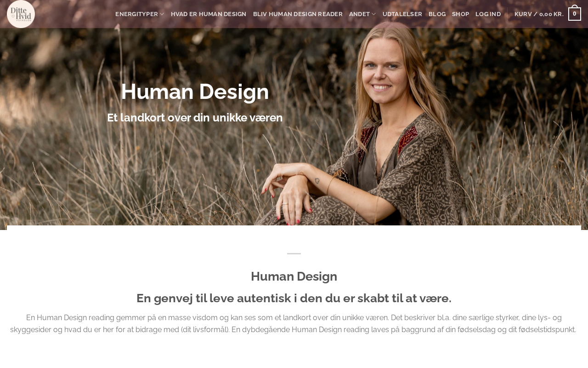The image size is (588, 368).
Task: Open Kurv / 0,00 kr. cart link
Action: pyautogui.click(x=539, y=14)
